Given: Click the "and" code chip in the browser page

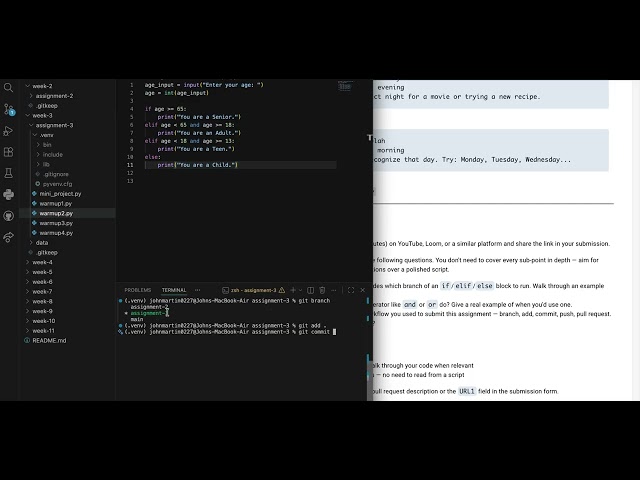Looking at the screenshot, I should click(x=410, y=304).
